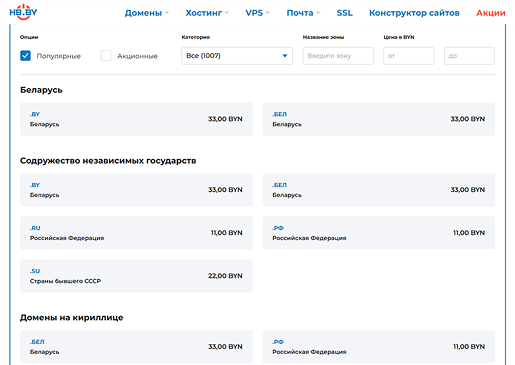This screenshot has width=515, height=365.
Task: Click the Категория label
Action: tap(196, 37)
